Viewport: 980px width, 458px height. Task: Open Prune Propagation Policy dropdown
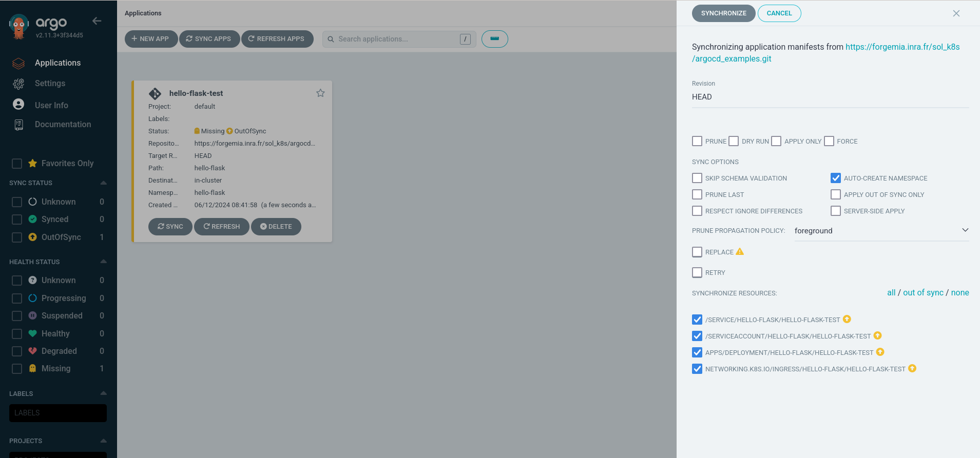(x=881, y=231)
